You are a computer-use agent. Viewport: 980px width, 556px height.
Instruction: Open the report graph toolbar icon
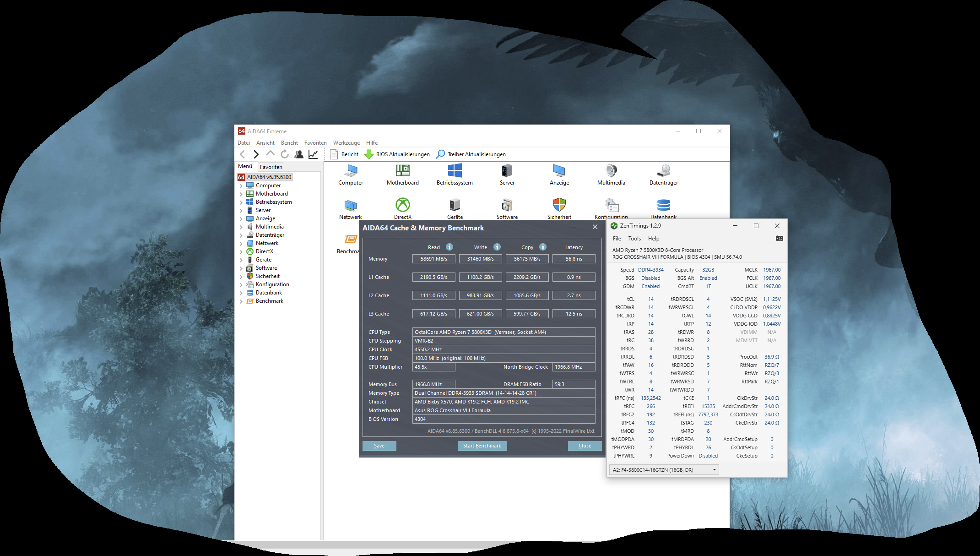pos(313,154)
